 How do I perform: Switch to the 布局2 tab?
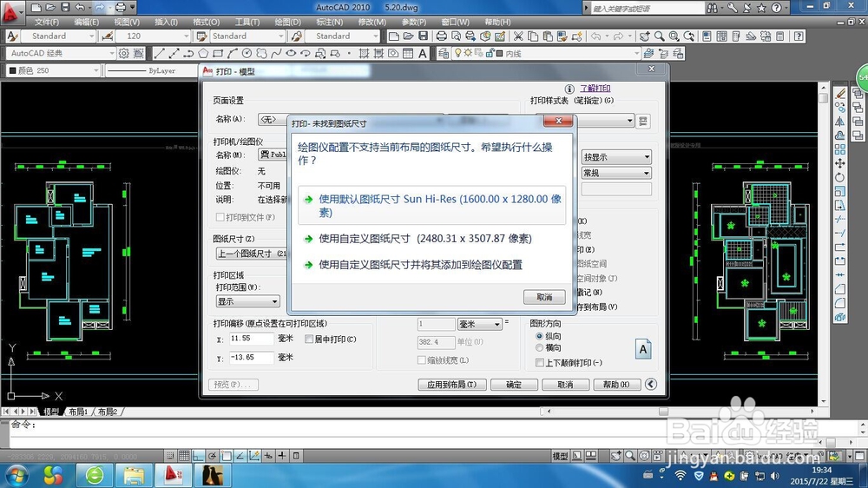[x=108, y=412]
